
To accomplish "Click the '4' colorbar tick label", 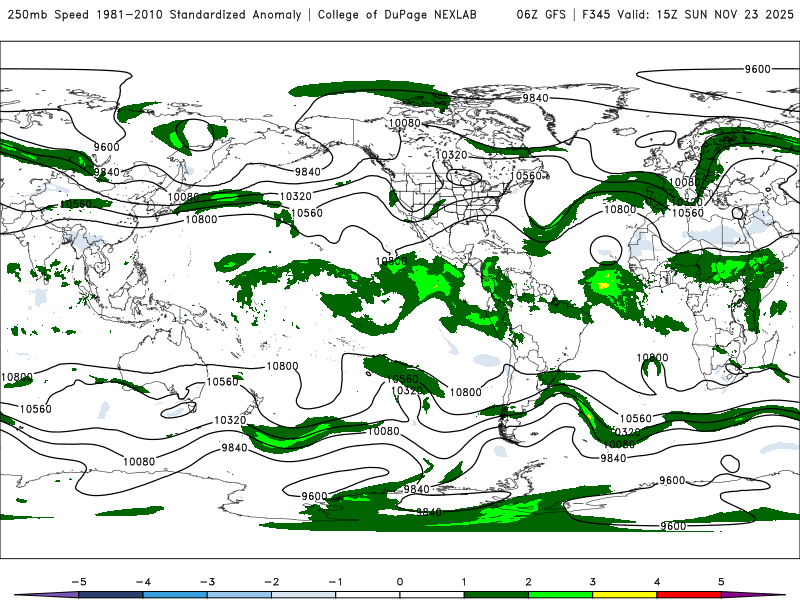I will point(657,582).
